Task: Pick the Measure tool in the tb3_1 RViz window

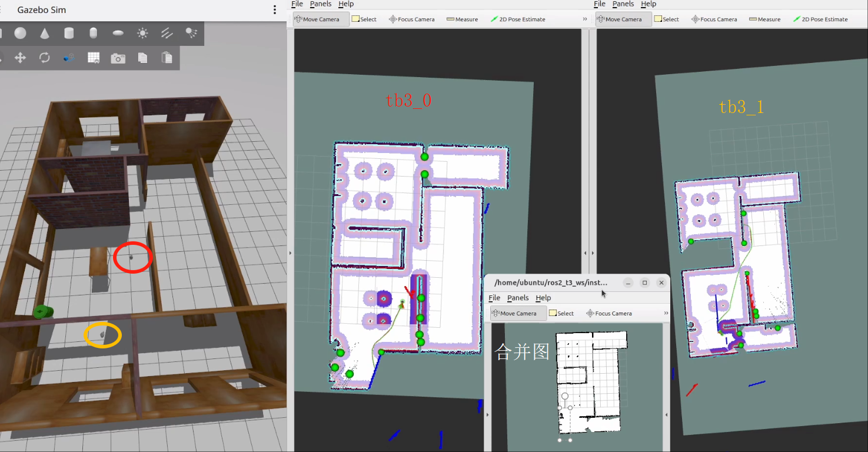Action: click(765, 19)
